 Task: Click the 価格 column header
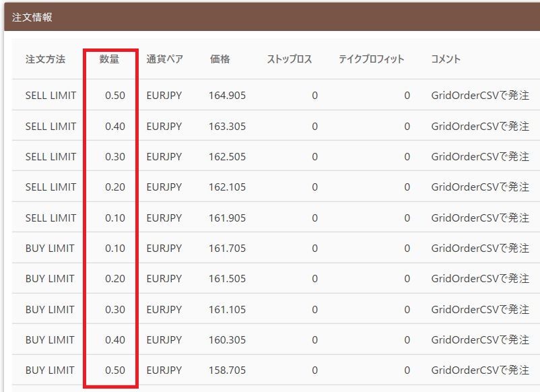pos(220,59)
